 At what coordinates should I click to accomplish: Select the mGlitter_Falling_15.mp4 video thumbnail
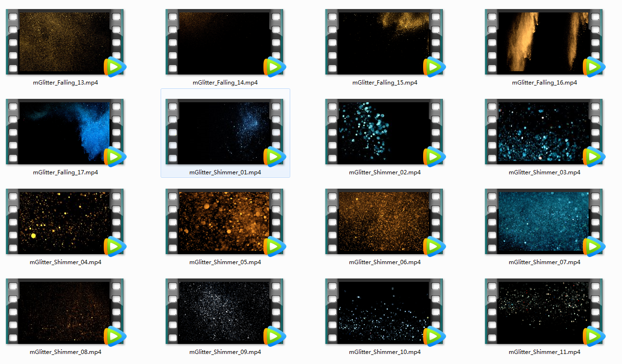point(384,42)
